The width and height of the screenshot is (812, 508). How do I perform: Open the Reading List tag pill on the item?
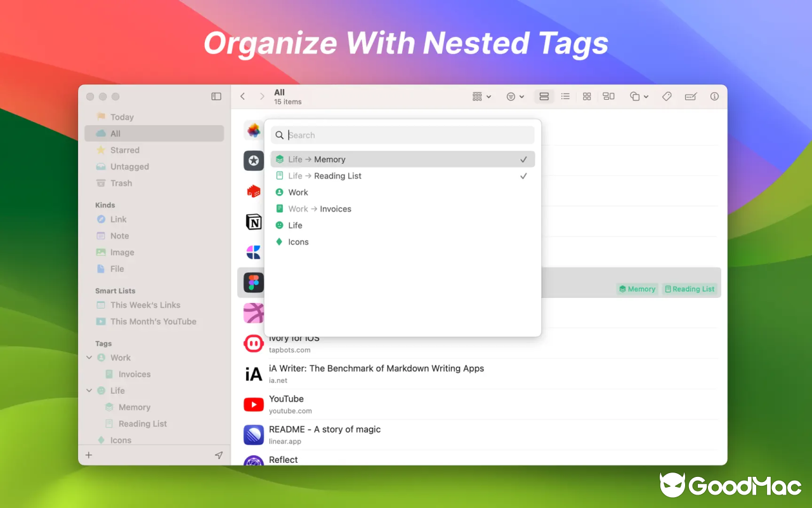pos(690,289)
